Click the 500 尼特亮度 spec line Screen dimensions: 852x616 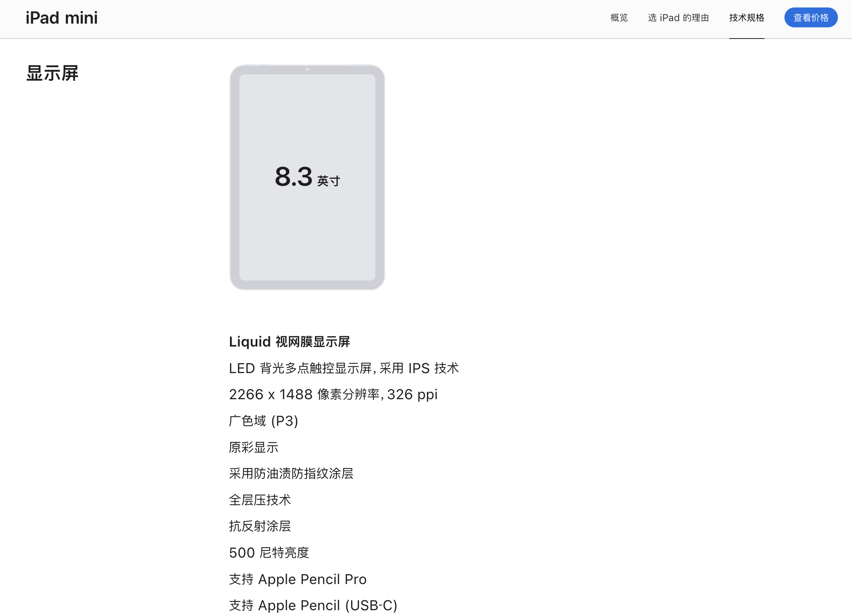269,553
